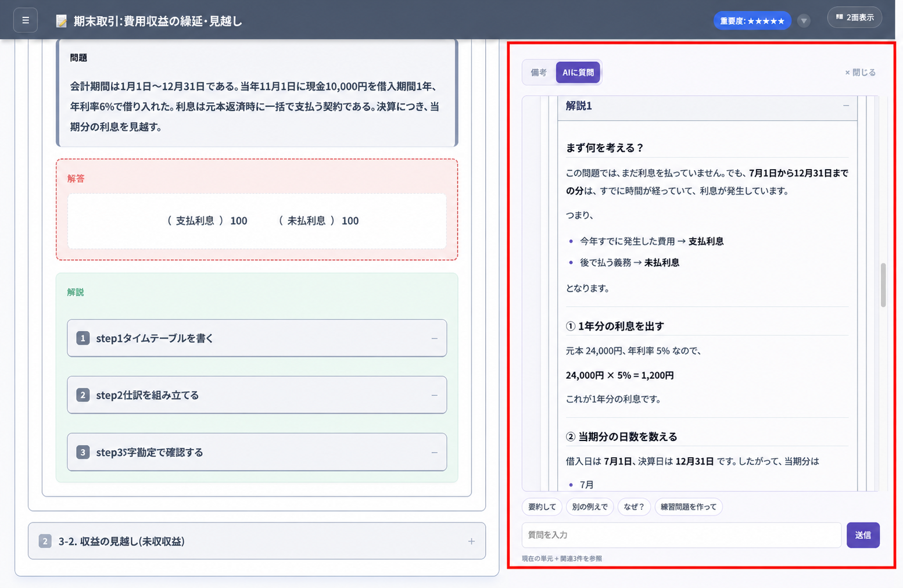The width and height of the screenshot is (903, 588).
Task: Click the ① 1年分の利息を出す heading
Action: 615,326
